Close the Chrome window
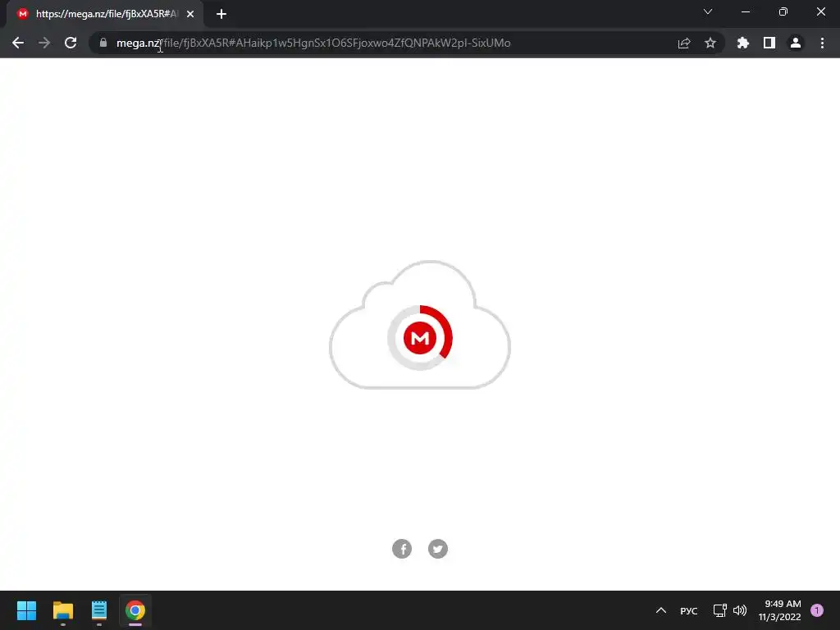Screen dimensions: 840x630 820,11
